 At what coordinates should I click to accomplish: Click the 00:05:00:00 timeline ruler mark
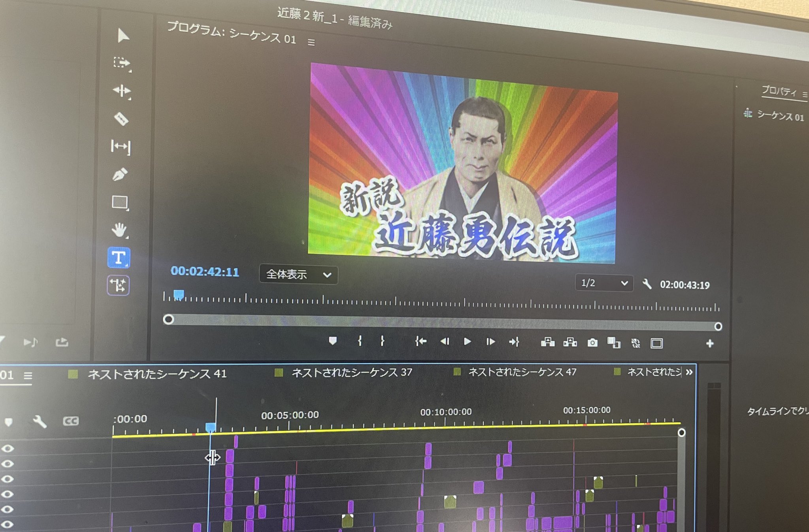coord(290,415)
